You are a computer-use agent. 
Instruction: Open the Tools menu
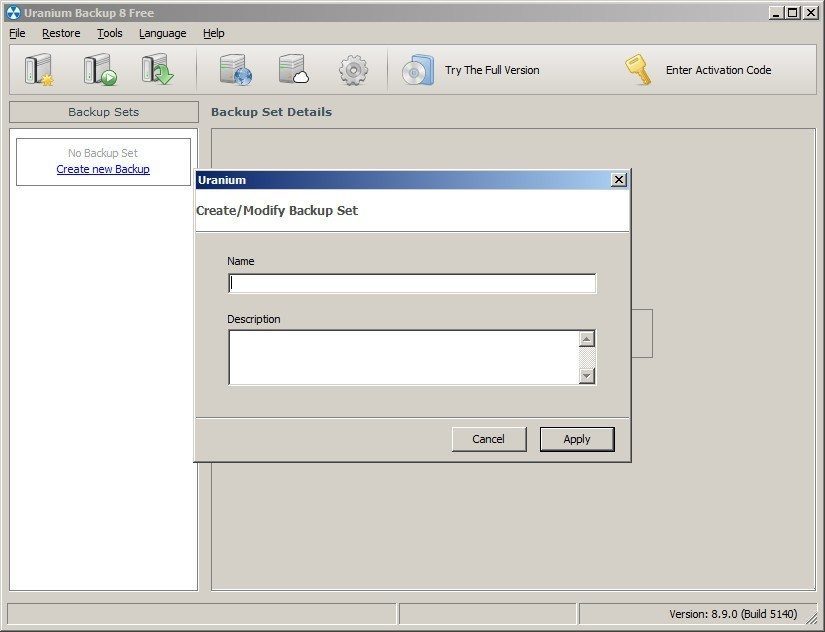point(109,33)
